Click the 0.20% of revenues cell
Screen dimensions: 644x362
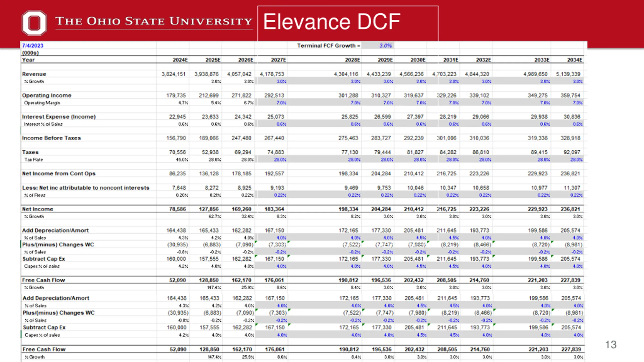point(182,195)
